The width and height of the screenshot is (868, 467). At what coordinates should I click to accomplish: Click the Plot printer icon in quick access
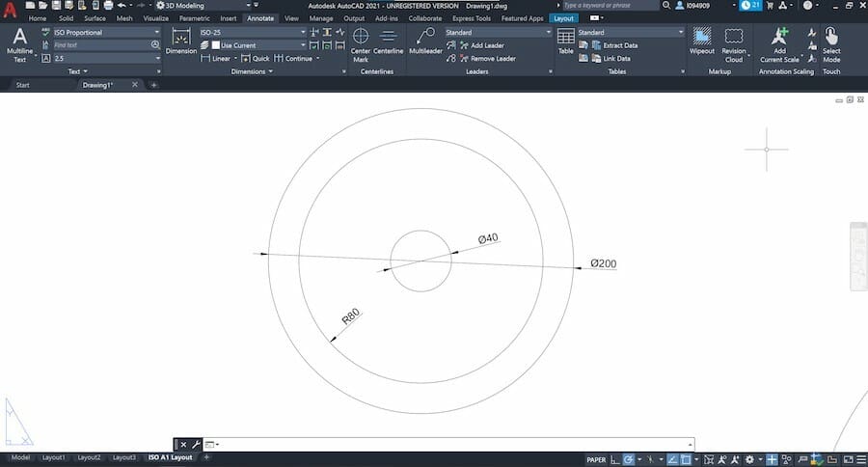[x=108, y=5]
